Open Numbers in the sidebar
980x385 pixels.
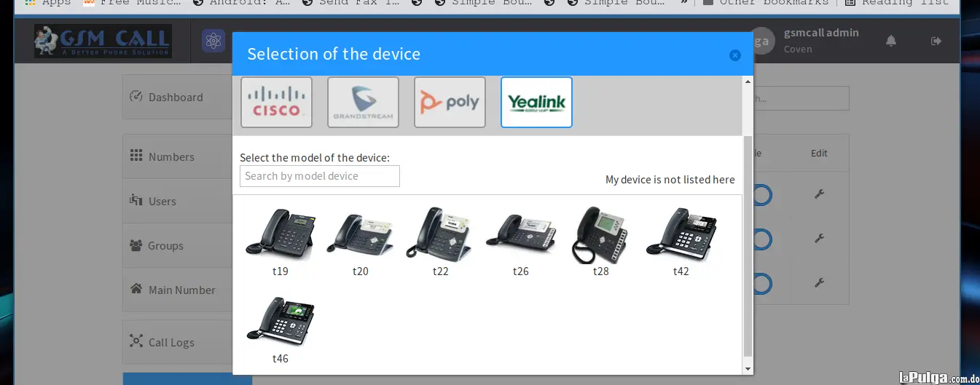pyautogui.click(x=177, y=156)
